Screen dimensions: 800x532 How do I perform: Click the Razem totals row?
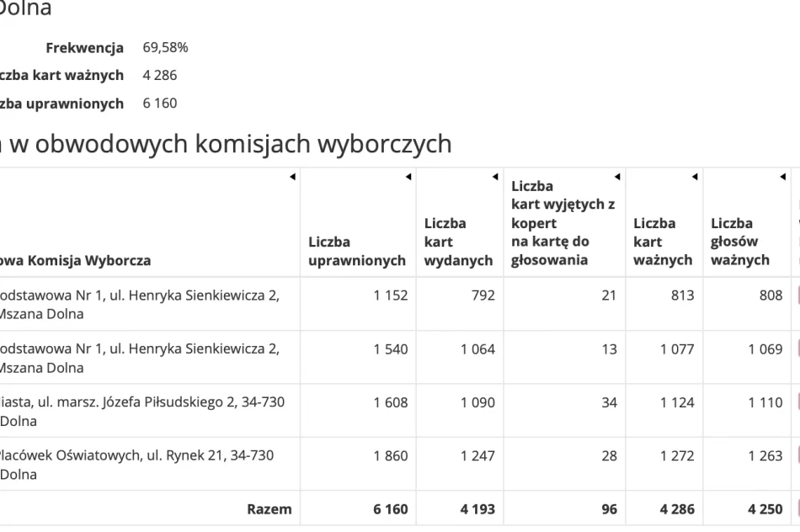click(x=269, y=509)
